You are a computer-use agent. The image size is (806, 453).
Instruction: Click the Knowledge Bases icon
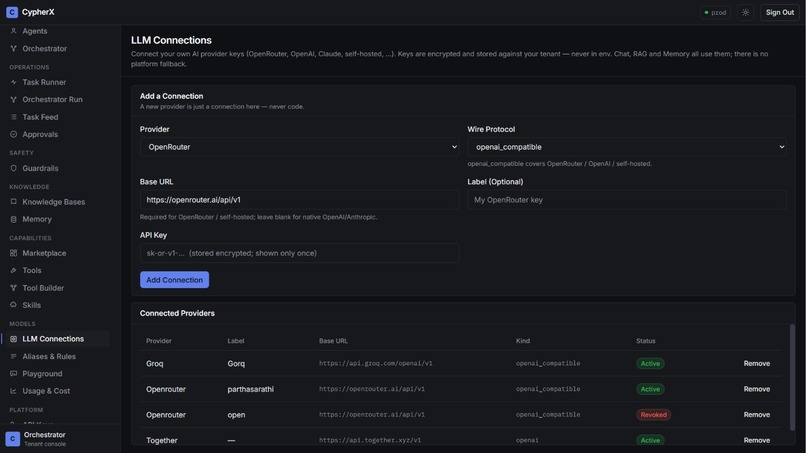(x=13, y=202)
